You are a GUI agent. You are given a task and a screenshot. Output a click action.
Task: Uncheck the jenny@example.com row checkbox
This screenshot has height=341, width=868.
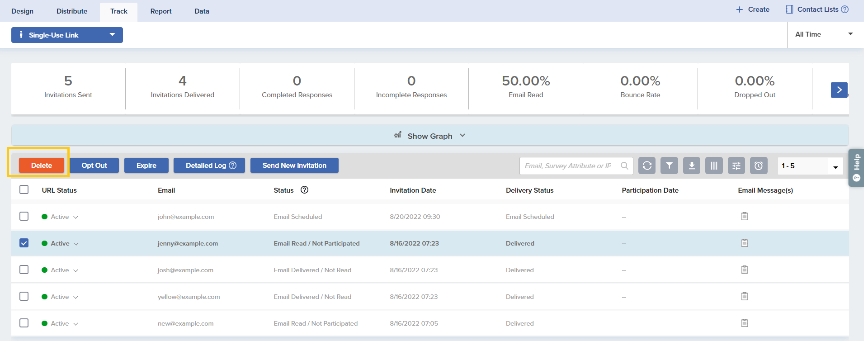[x=24, y=243]
